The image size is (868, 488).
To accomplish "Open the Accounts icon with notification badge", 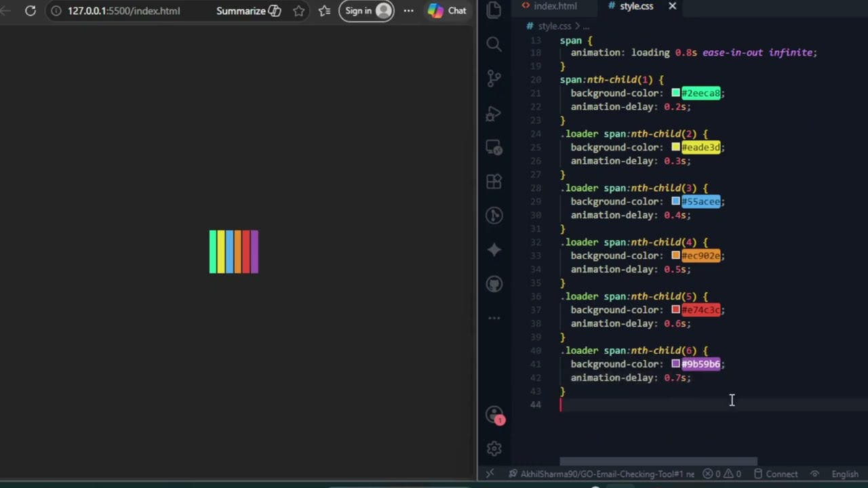I will 494,415.
